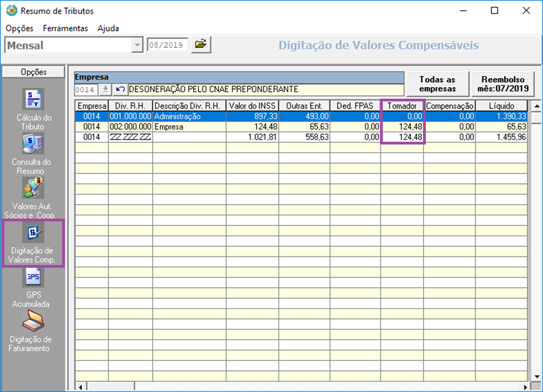Click the Ded. FPAS column header
The width and height of the screenshot is (543, 392).
click(x=355, y=106)
